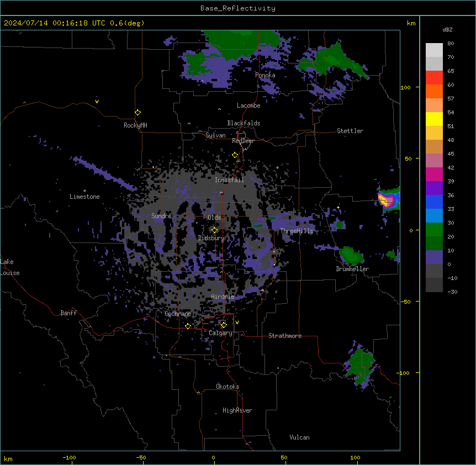Select the dark gray -10 to -30 legend swatch
476x465 pixels.
click(434, 285)
